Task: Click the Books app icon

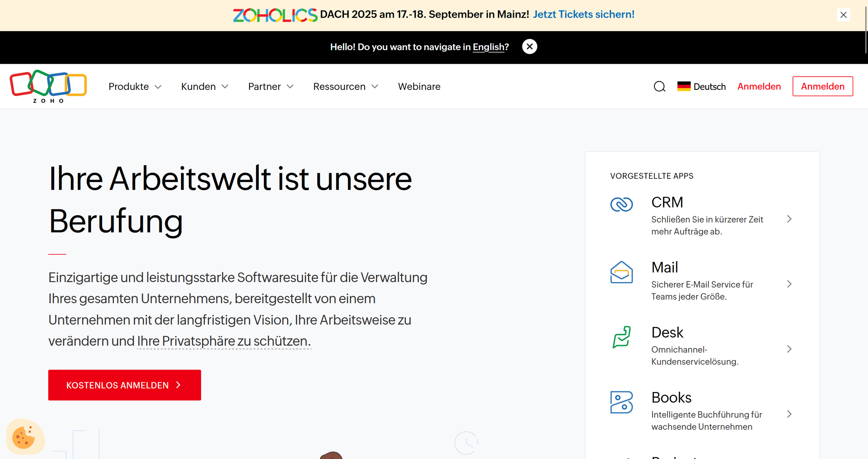Action: [621, 402]
